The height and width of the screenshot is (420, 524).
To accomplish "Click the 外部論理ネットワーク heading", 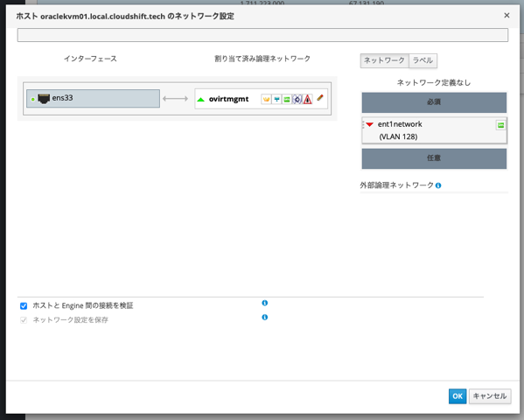I will 396,185.
